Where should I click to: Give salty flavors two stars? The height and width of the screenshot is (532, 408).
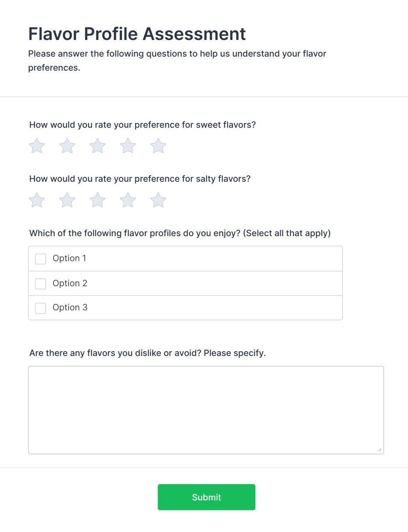tap(67, 201)
